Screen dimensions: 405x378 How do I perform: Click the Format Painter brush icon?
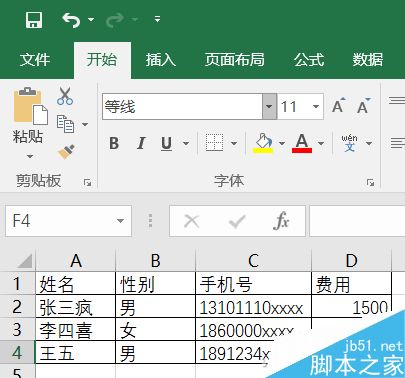66,152
